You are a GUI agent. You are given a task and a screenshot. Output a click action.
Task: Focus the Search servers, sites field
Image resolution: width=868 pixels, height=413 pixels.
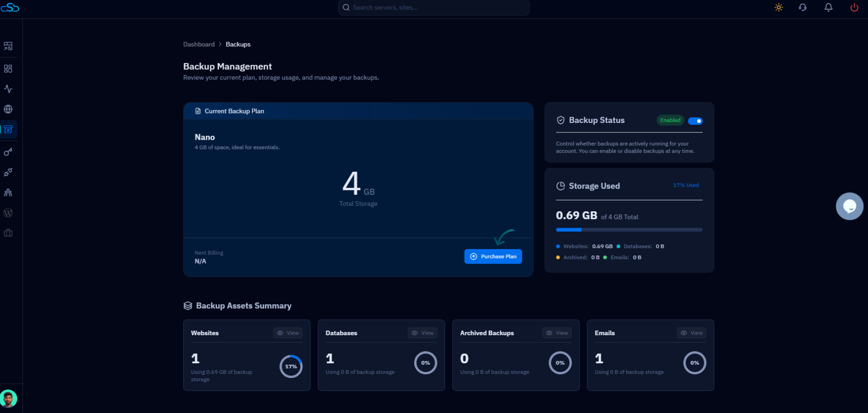point(434,7)
